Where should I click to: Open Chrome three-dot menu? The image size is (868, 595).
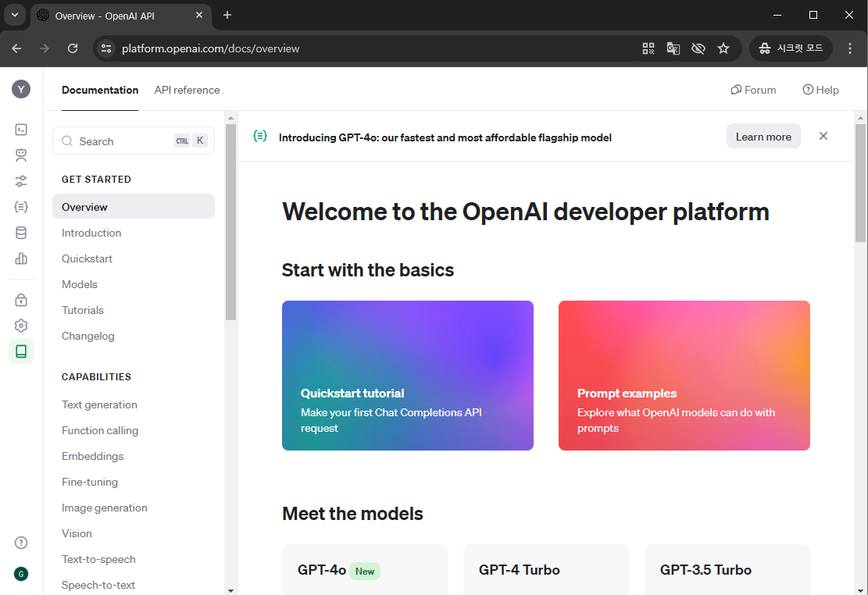(850, 48)
